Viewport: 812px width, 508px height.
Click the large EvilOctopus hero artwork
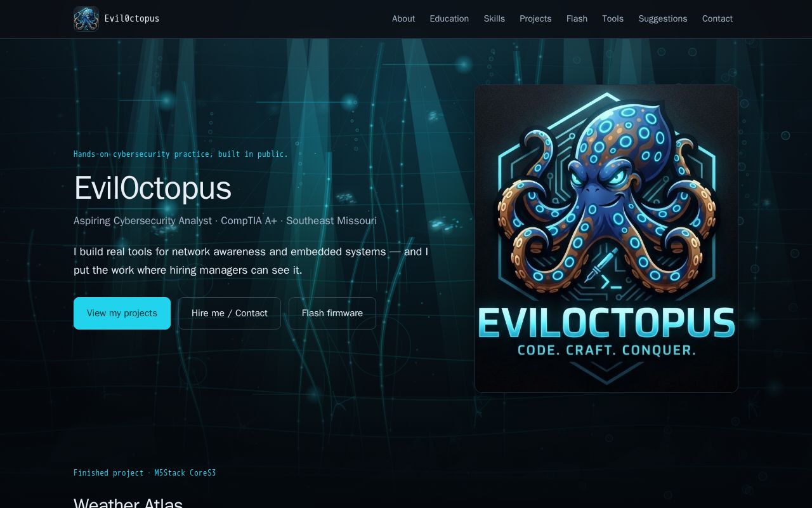click(606, 239)
